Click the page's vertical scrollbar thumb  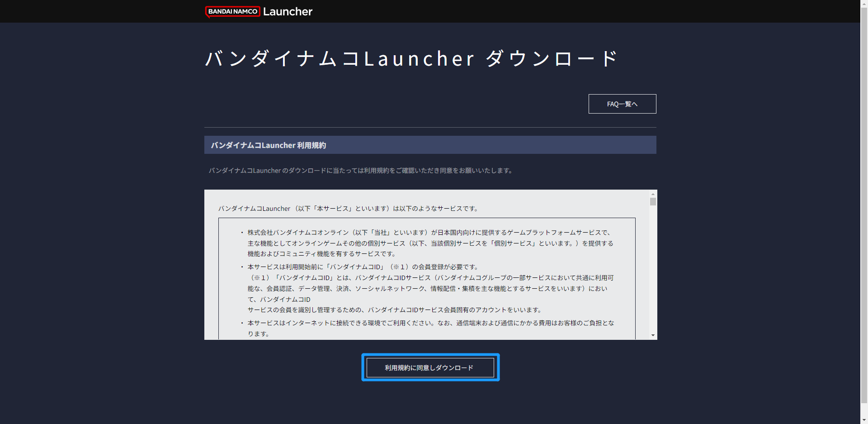point(864,205)
